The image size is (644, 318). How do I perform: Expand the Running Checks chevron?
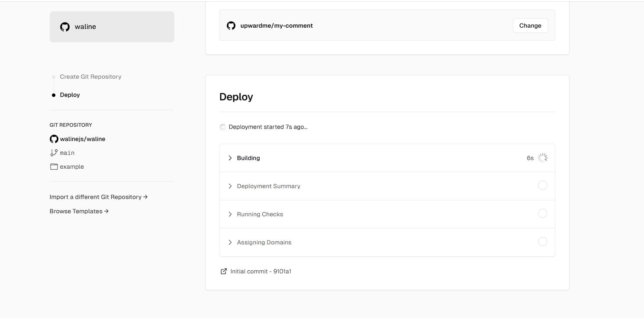click(x=230, y=214)
